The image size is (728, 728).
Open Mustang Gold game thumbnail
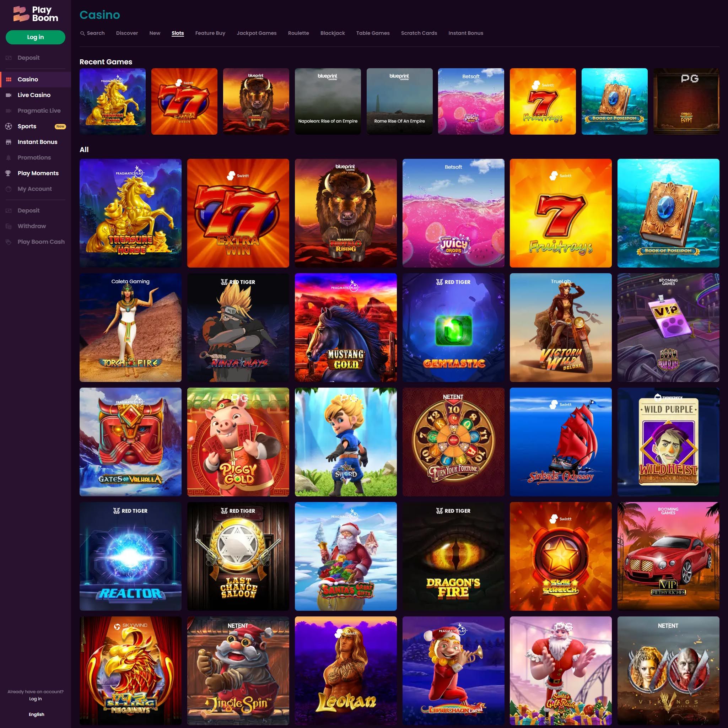[346, 328]
